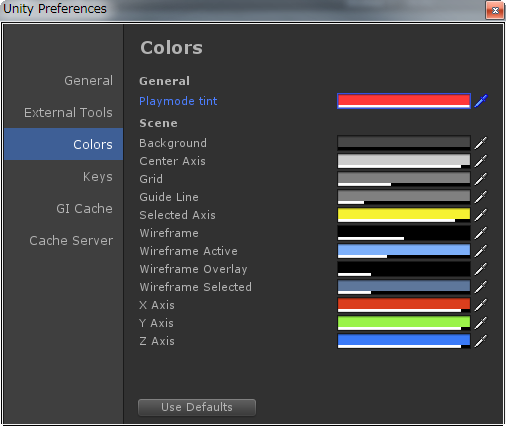
Task: Pick Wireframe Active color with eyedropper
Action: [x=481, y=251]
